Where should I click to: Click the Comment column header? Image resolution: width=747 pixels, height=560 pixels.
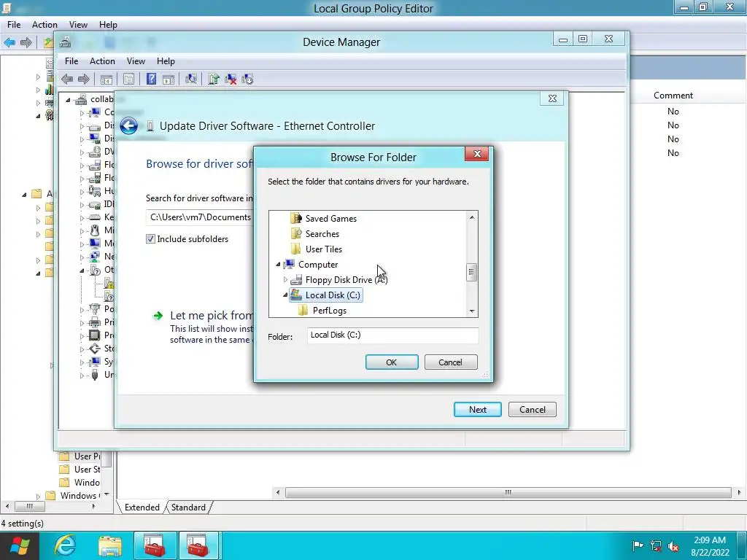click(673, 96)
